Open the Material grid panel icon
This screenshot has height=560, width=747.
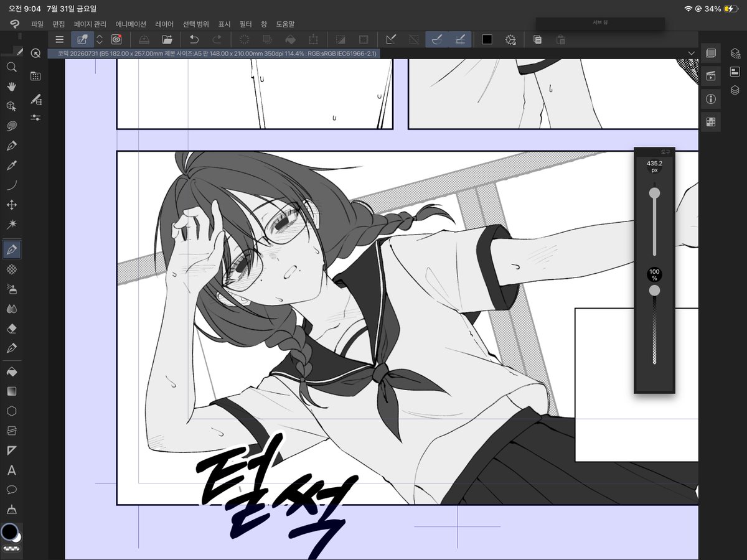[711, 122]
